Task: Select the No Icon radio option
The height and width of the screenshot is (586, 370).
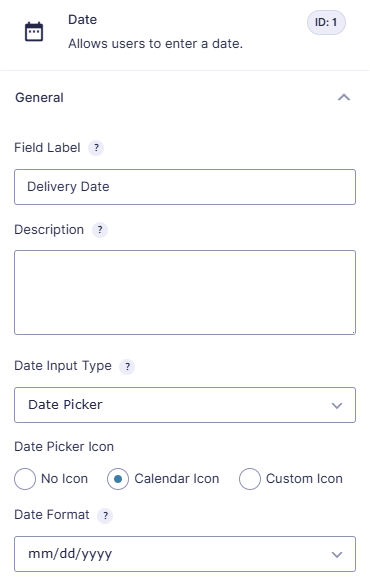Action: 25,479
